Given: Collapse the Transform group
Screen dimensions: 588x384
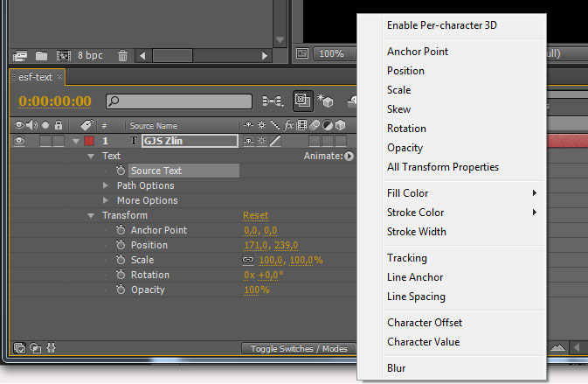Looking at the screenshot, I should [x=91, y=215].
